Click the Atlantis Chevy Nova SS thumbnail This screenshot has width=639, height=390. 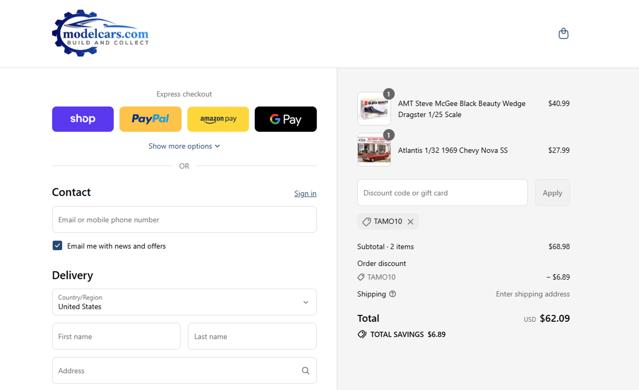(x=374, y=150)
